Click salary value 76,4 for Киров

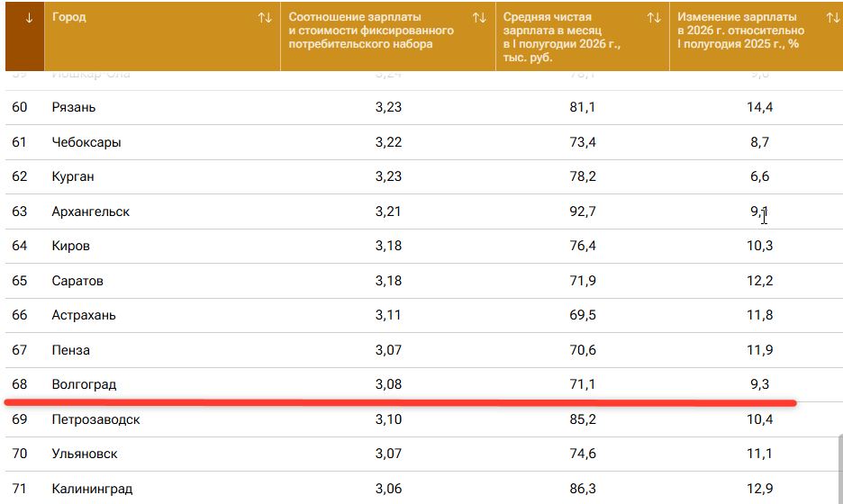[x=582, y=246]
